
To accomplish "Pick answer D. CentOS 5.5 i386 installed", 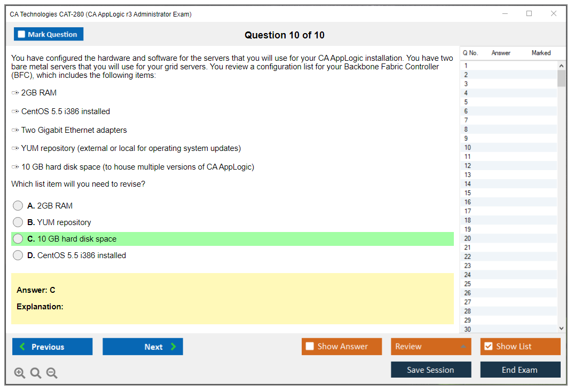I will coord(18,255).
